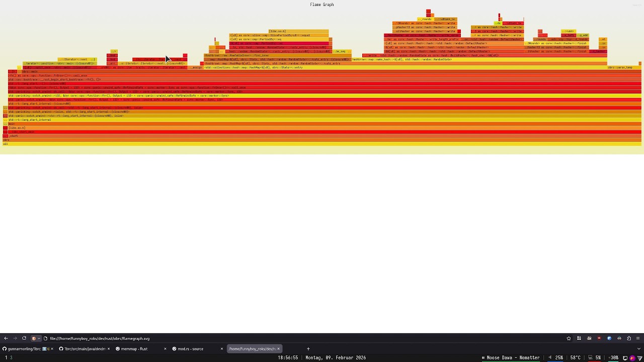Close the 1brc/src/main/java tab
Screen dimensions: 644x362
(108, 348)
